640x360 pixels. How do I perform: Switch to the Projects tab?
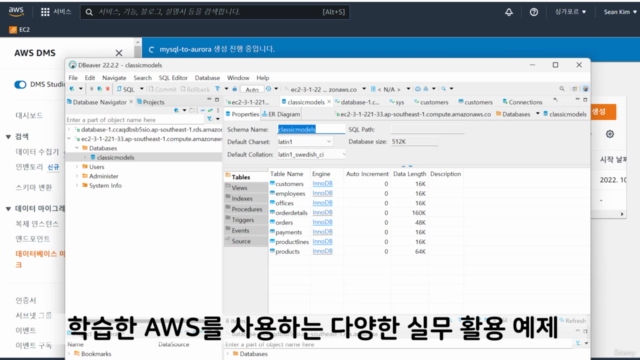pos(151,102)
